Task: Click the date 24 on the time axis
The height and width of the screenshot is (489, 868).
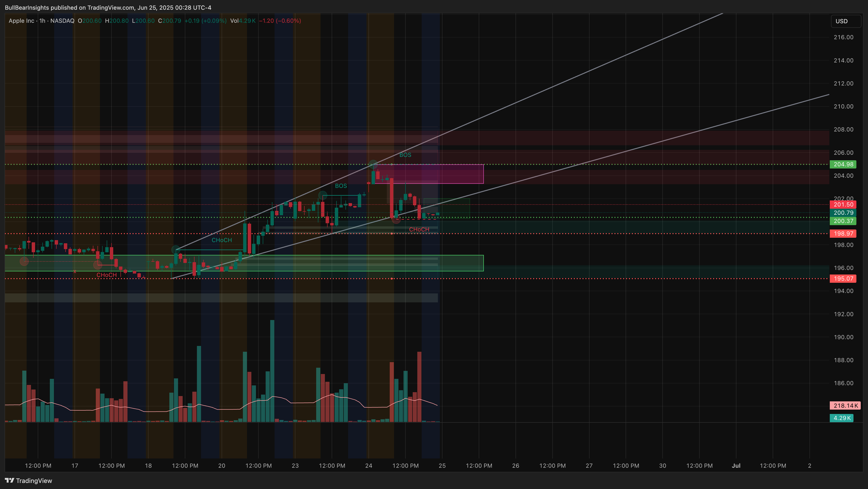Action: tap(369, 465)
